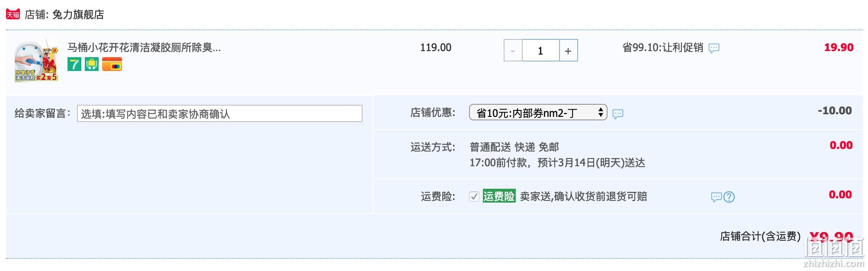Click the question mark help icon
Viewport: 868px width, 271px height.
click(x=729, y=197)
